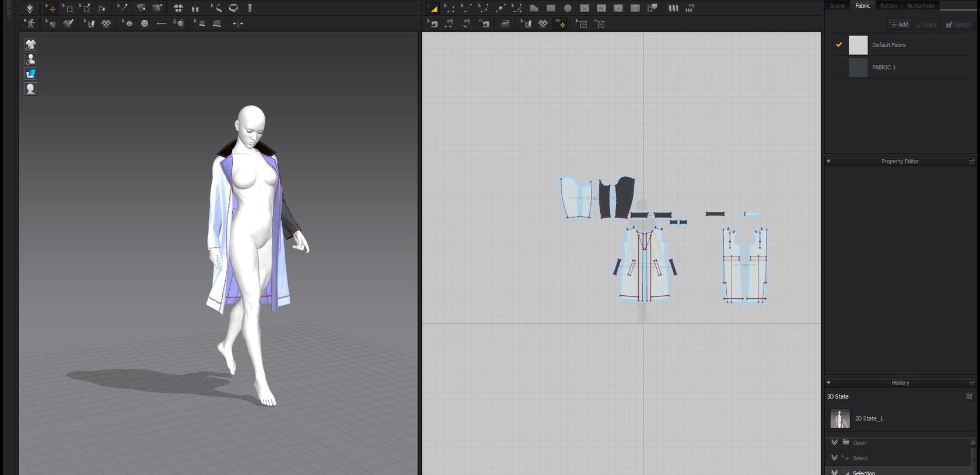980x475 pixels.
Task: Toggle garment display shirt icon in 3D view
Action: [31, 44]
